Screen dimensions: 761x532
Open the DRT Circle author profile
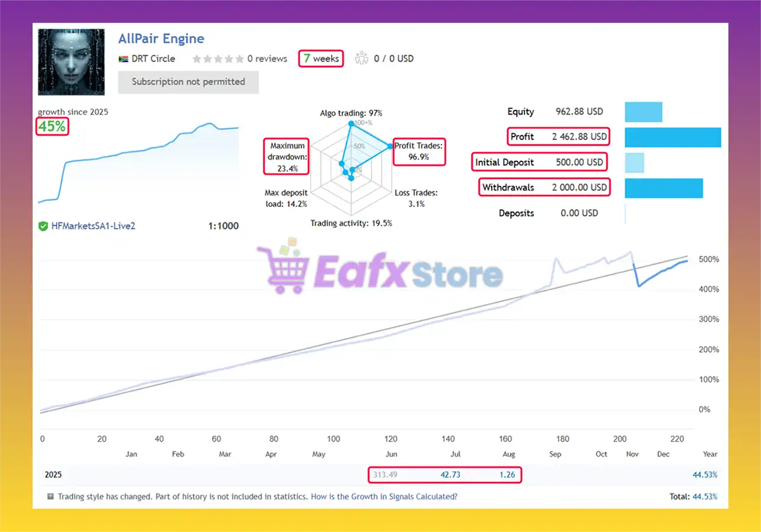(x=153, y=58)
